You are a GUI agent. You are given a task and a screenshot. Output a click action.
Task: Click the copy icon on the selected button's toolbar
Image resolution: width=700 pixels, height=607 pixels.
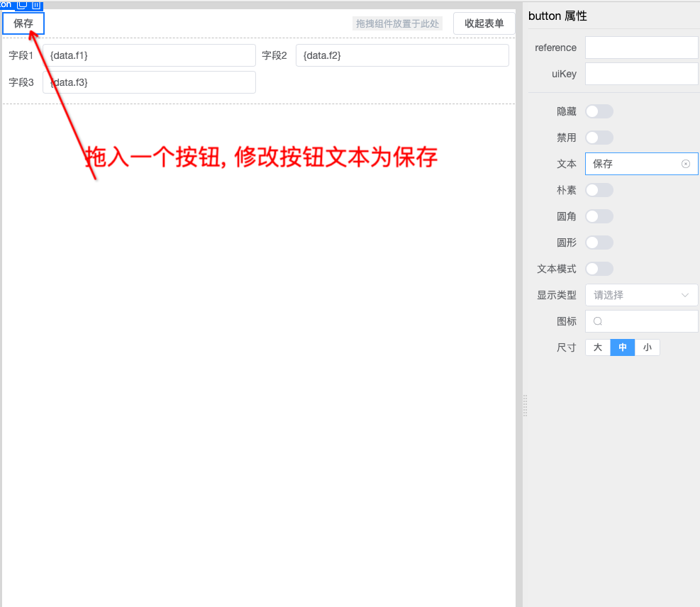point(22,4)
